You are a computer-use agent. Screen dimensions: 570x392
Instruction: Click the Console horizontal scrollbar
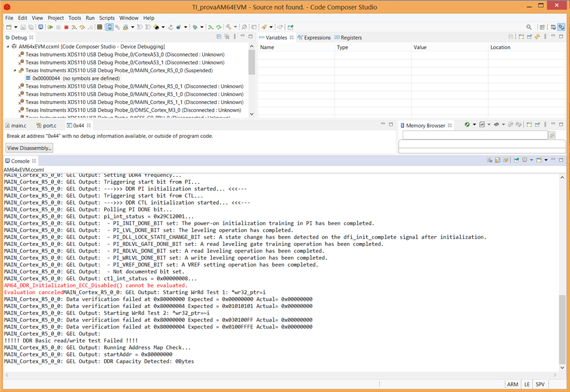[281, 375]
